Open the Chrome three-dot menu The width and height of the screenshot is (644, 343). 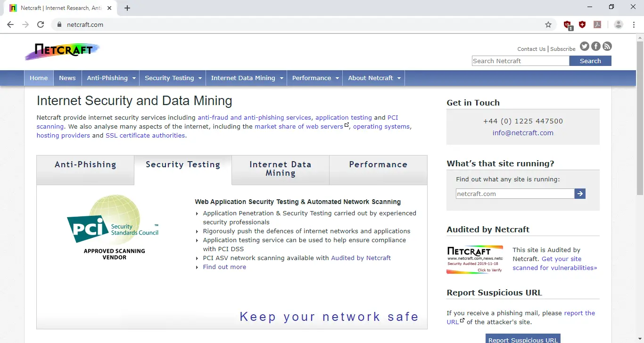[x=634, y=24]
